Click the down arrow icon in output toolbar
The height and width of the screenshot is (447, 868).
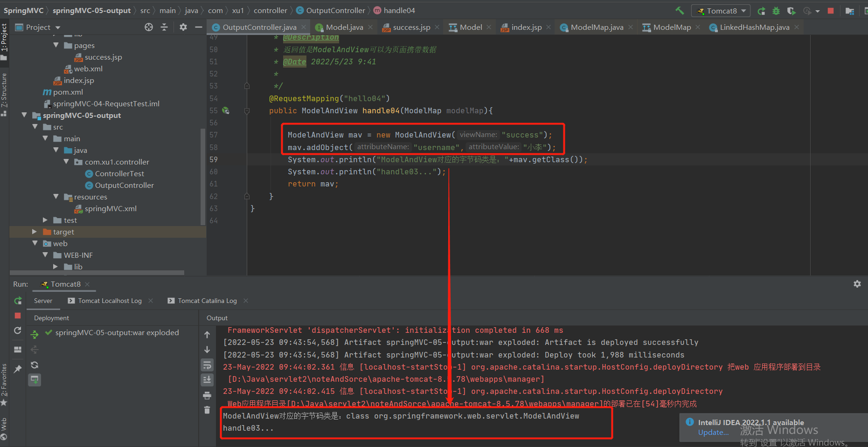(x=207, y=350)
